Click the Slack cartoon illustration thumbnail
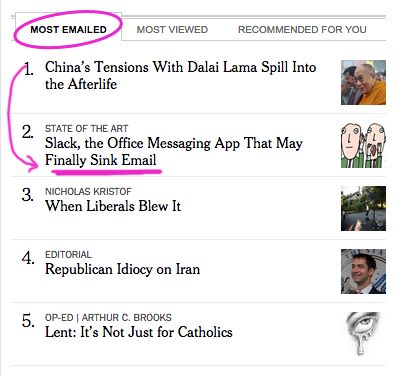This screenshot has height=376, width=407. [x=363, y=145]
